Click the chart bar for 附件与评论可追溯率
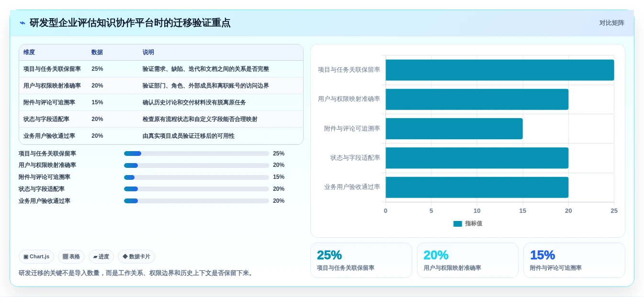Image resolution: width=644 pixels, height=297 pixels. [454, 129]
